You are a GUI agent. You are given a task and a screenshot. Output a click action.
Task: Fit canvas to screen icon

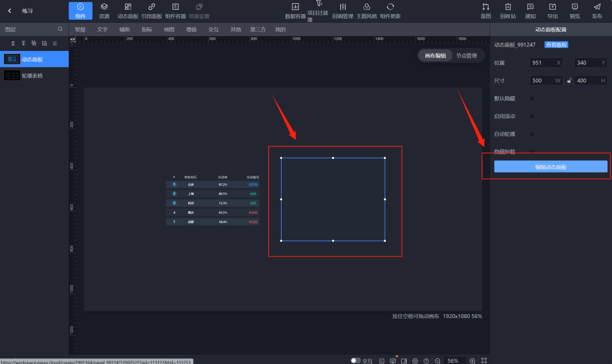(x=484, y=361)
